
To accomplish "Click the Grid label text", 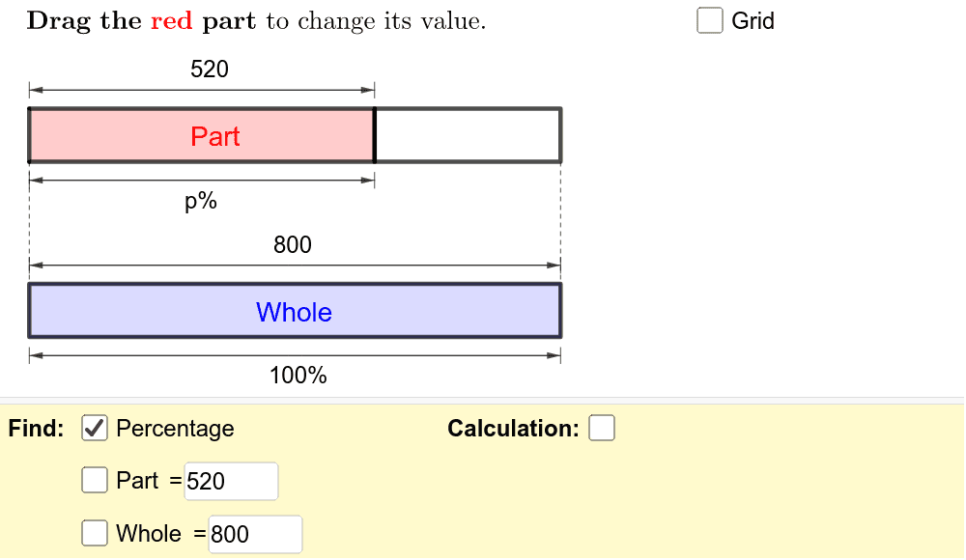I will coord(753,21).
